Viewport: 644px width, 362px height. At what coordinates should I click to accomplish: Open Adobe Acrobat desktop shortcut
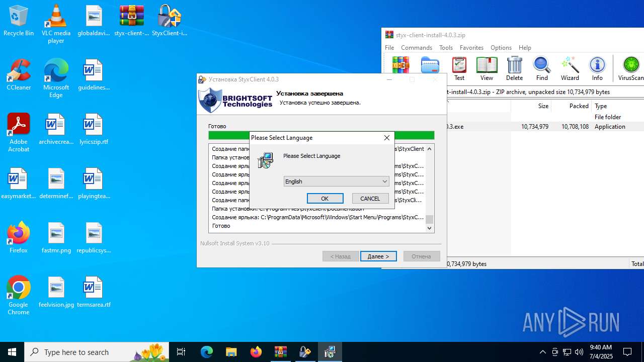click(19, 133)
